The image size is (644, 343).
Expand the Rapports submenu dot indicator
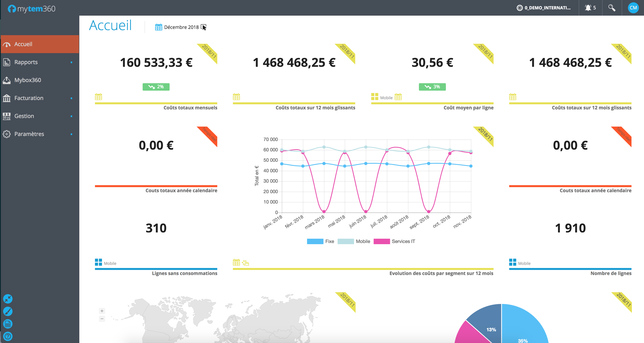(x=72, y=62)
